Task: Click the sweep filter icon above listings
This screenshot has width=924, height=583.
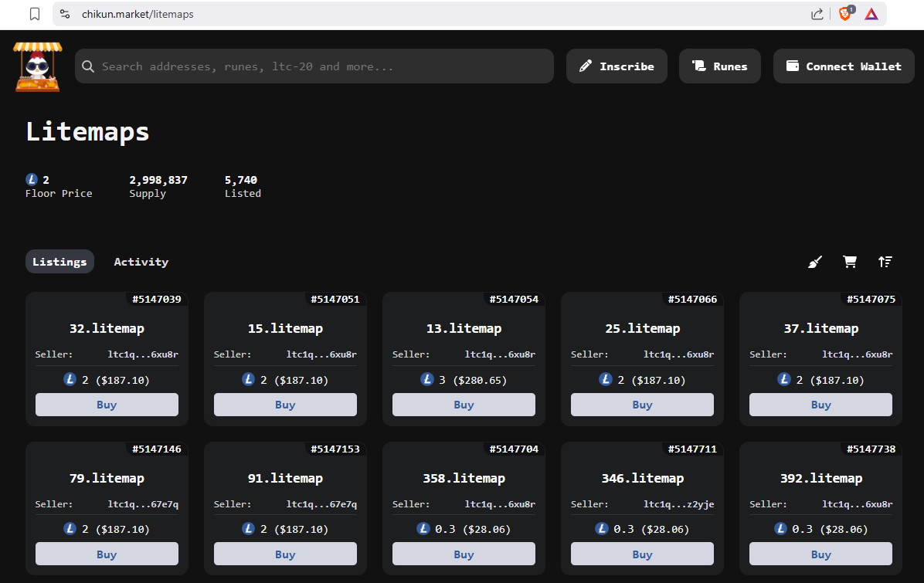Action: [814, 262]
